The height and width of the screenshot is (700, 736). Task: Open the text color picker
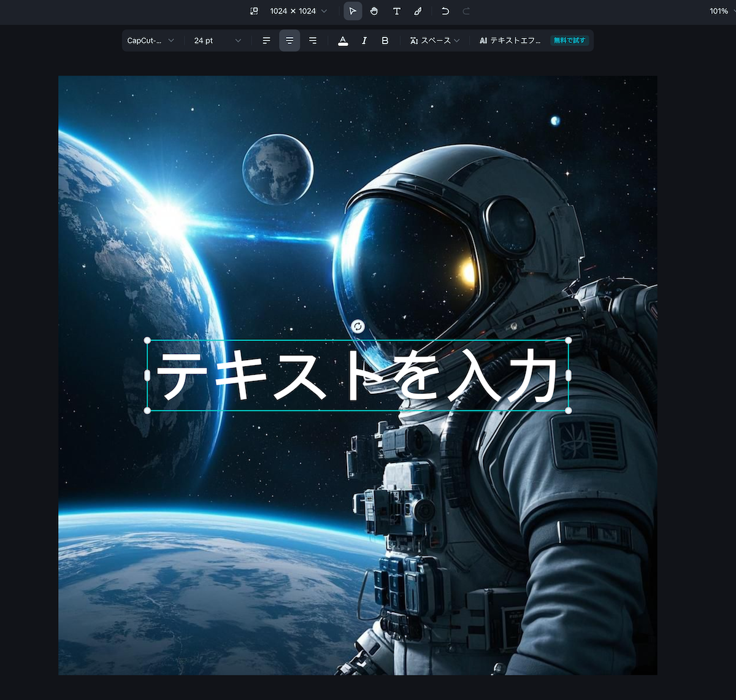(x=343, y=40)
